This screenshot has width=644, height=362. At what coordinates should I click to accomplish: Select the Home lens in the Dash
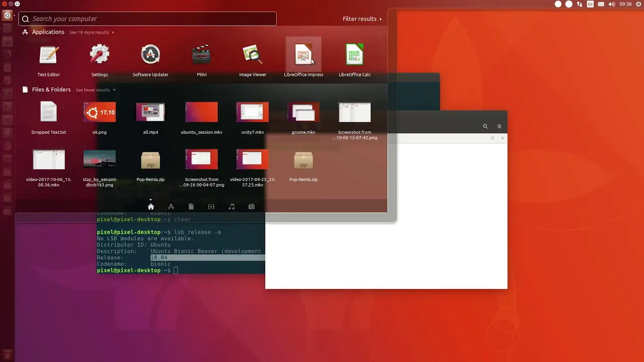tap(151, 207)
